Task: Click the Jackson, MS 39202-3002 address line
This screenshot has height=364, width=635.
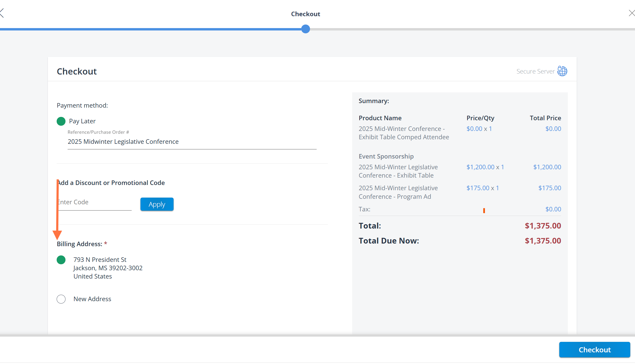Action: (x=108, y=268)
